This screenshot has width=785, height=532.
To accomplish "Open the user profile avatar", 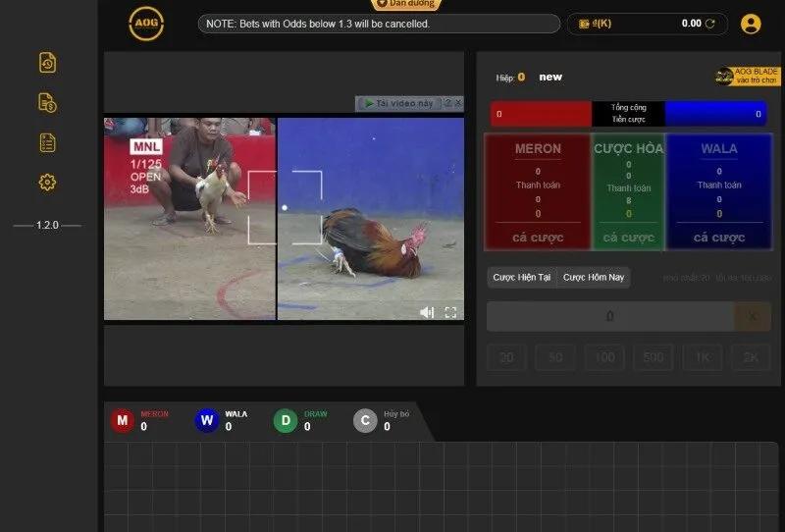I will pos(751,24).
